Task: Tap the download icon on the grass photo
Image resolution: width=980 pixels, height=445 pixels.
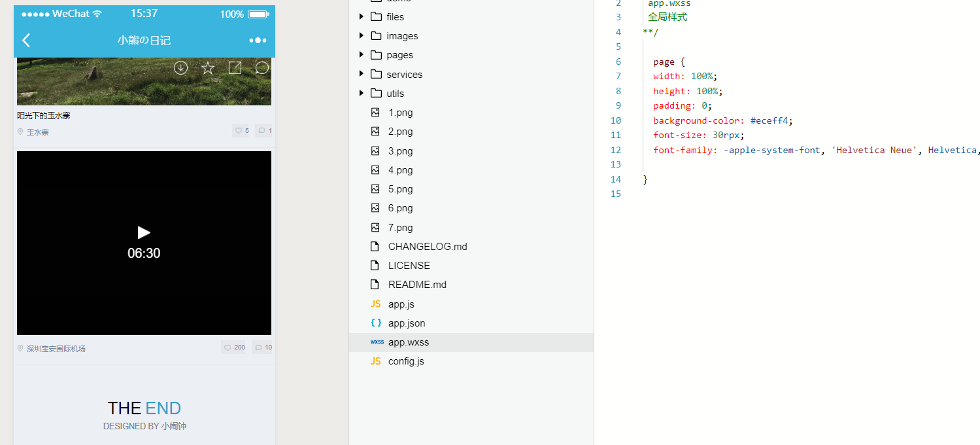Action: tap(180, 67)
